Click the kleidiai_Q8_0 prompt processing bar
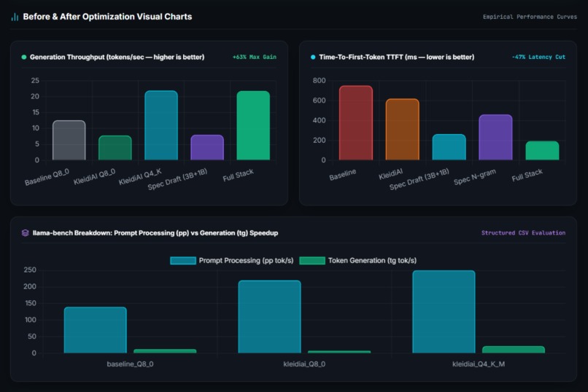This screenshot has height=392, width=588. (270, 317)
